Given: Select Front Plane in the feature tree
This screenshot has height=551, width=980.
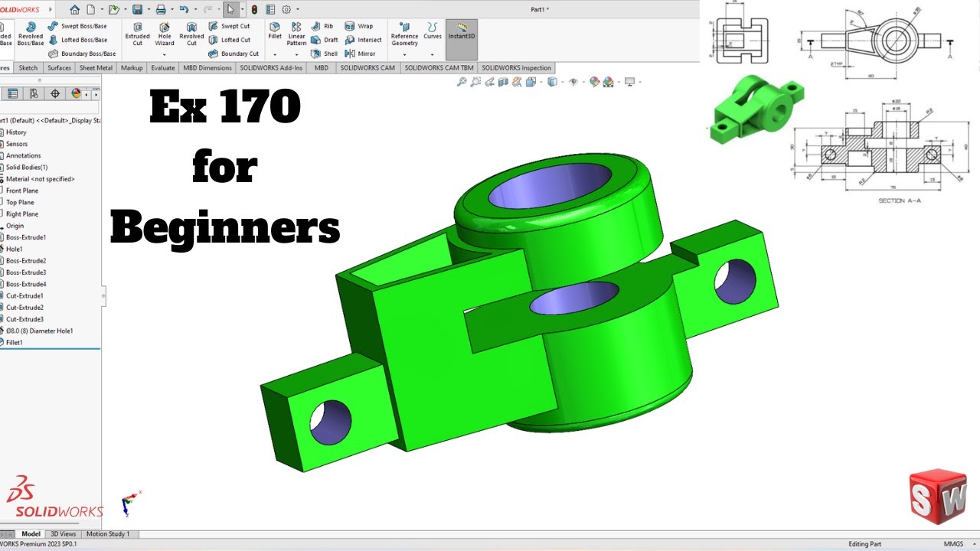Looking at the screenshot, I should pos(21,191).
